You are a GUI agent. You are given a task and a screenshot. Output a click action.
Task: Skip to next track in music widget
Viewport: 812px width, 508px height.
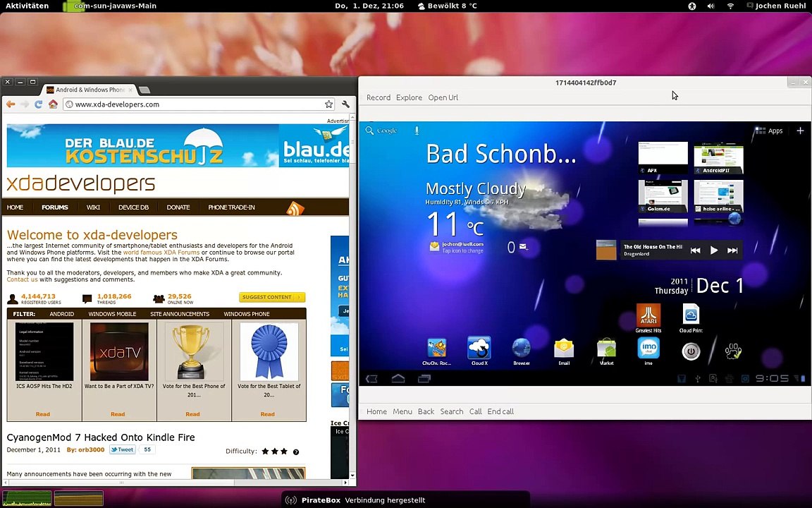click(732, 250)
